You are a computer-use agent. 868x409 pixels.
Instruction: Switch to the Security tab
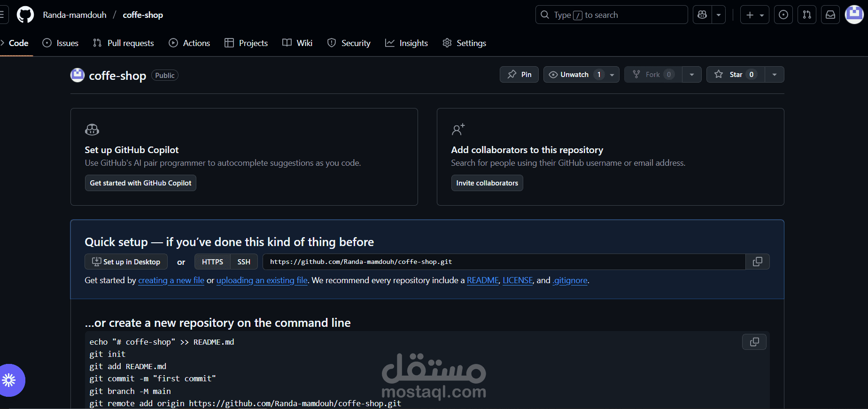pos(349,43)
